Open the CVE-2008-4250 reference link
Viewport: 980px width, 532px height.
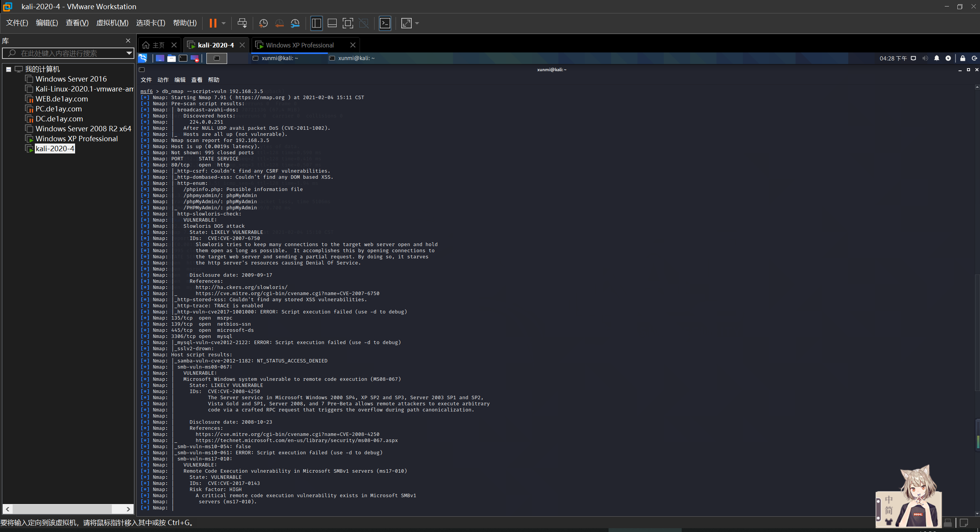point(287,434)
